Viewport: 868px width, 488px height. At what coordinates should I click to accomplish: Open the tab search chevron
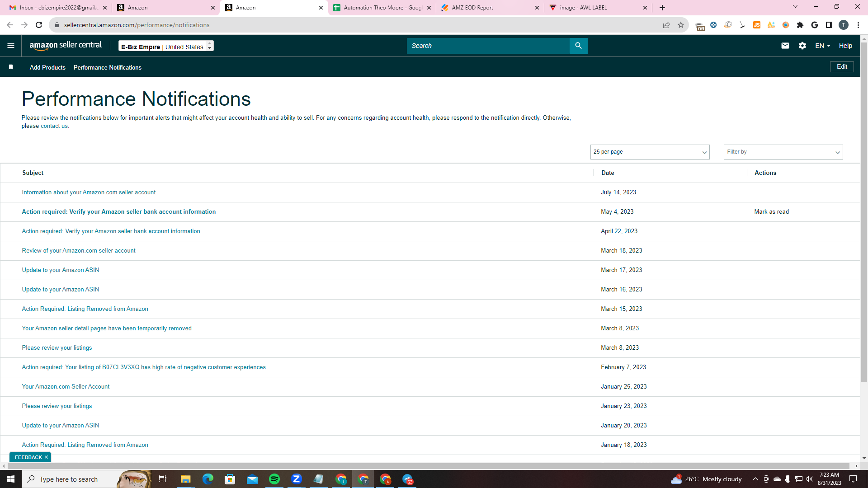coord(795,7)
